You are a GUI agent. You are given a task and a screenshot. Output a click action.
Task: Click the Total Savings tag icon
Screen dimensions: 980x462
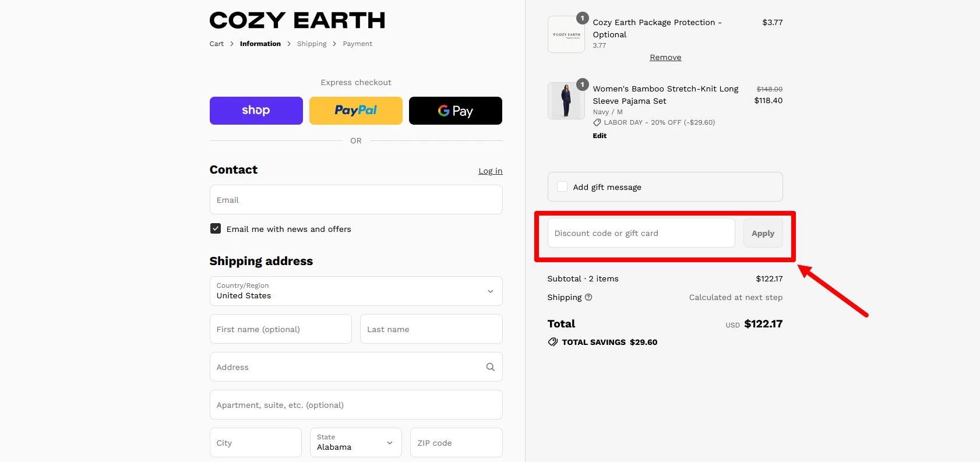coord(553,342)
